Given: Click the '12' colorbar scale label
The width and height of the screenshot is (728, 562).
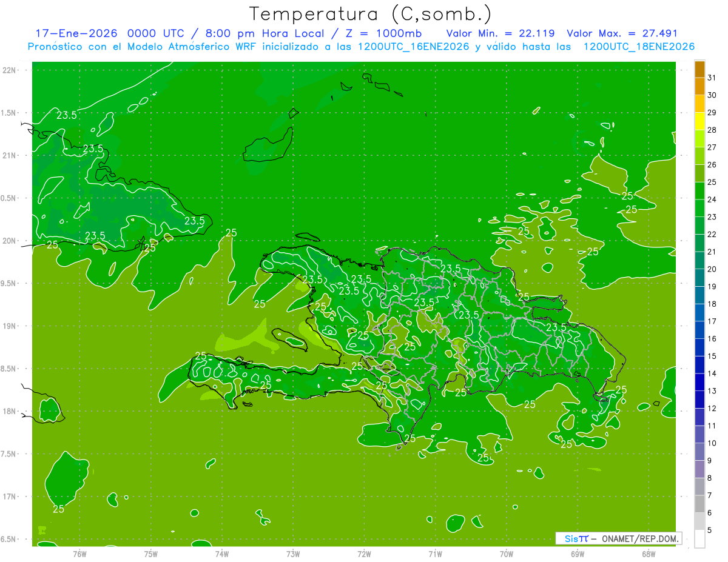Looking at the screenshot, I should [x=712, y=409].
